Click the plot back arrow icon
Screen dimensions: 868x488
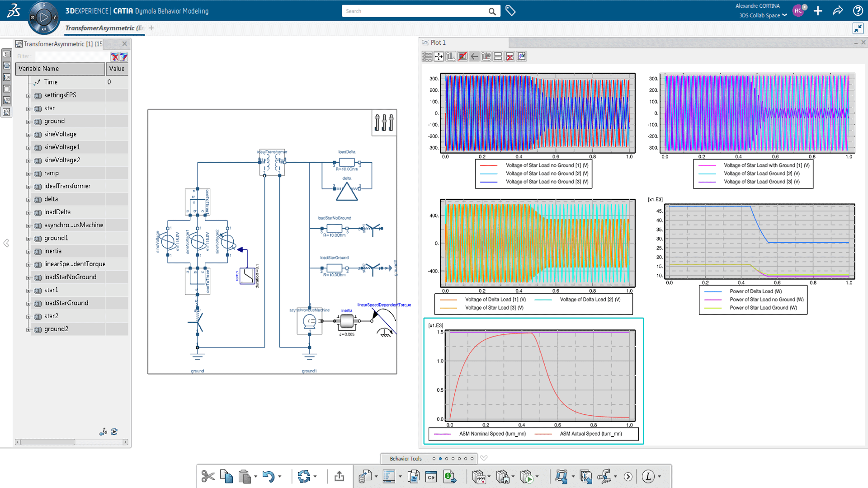click(x=474, y=56)
